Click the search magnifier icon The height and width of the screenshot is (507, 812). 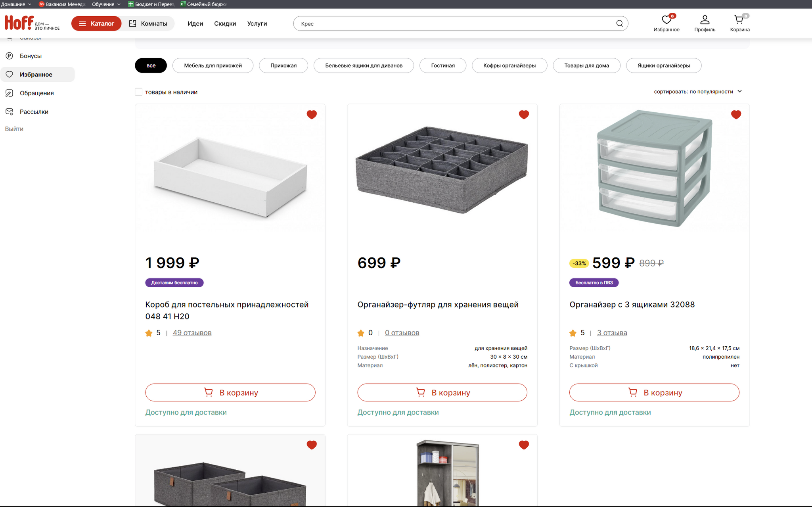click(619, 23)
